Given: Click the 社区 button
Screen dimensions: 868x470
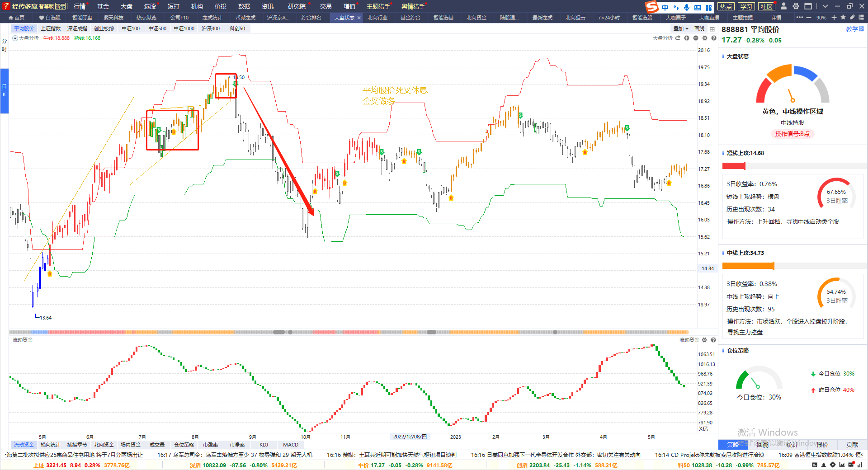Looking at the screenshot, I should point(767,6).
